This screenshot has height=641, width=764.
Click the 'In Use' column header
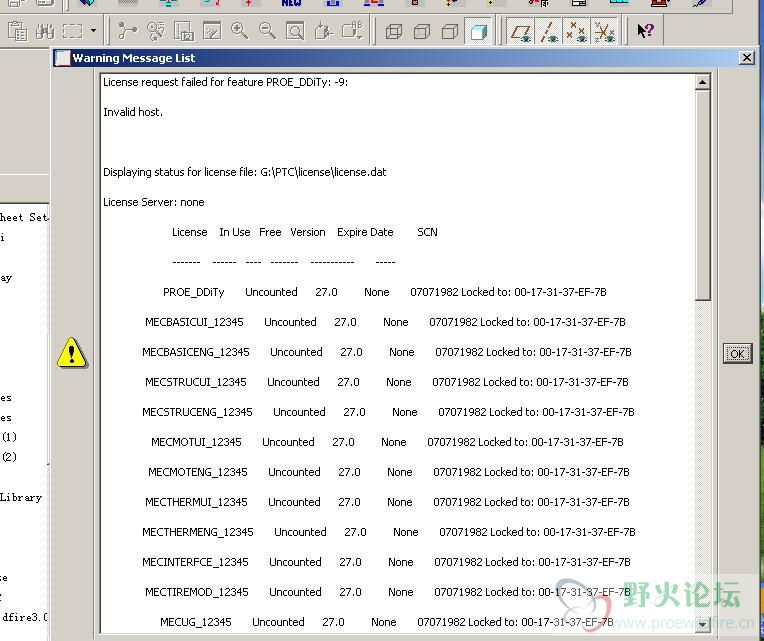[x=235, y=232]
